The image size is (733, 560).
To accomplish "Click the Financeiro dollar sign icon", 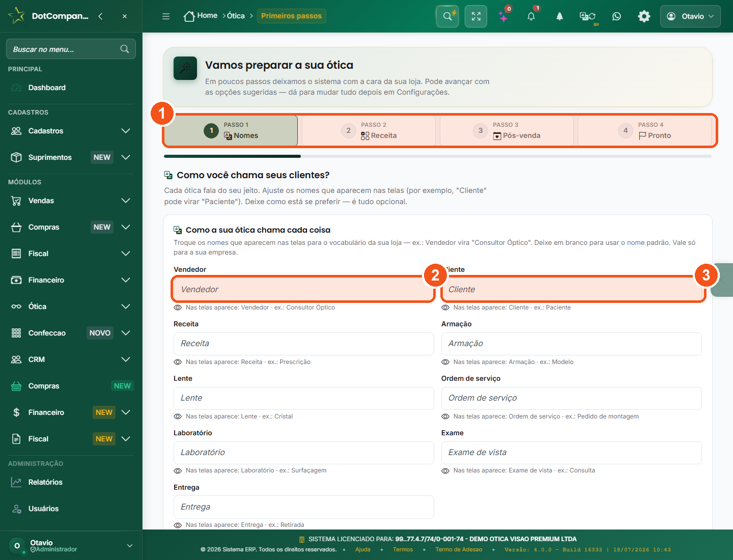I will (x=16, y=412).
